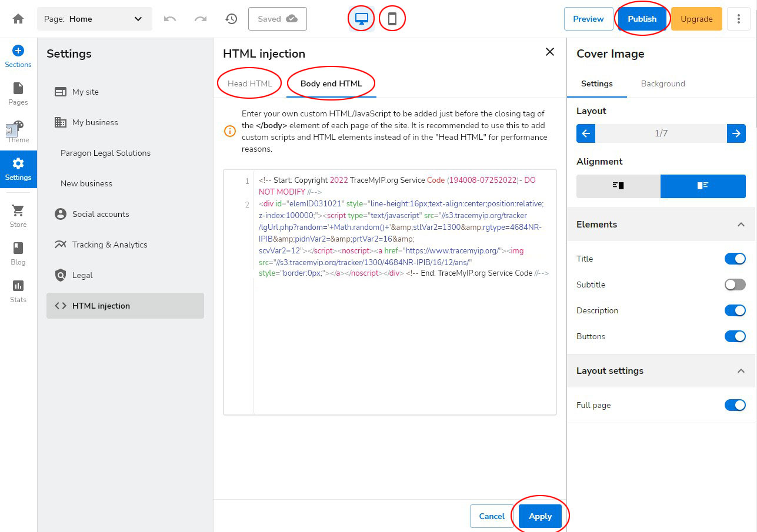The width and height of the screenshot is (757, 532).
Task: Publish the website
Action: pyautogui.click(x=642, y=18)
